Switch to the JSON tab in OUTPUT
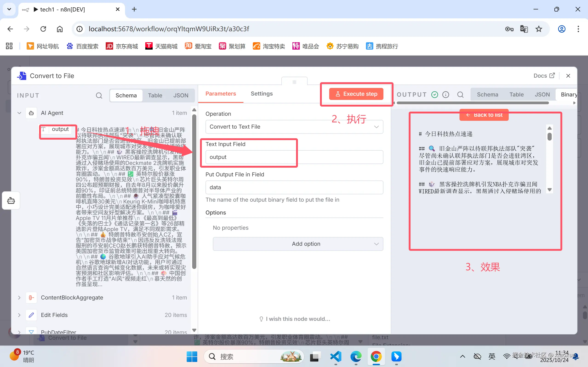 [542, 94]
